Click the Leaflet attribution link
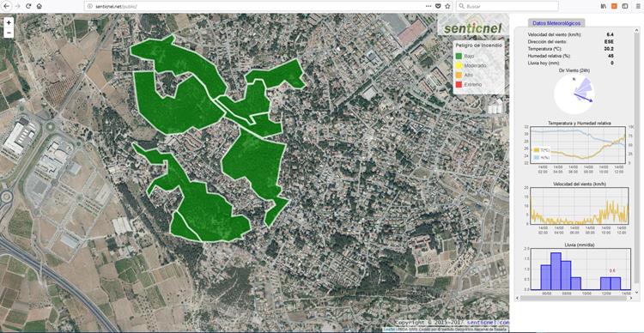 pos(388,330)
